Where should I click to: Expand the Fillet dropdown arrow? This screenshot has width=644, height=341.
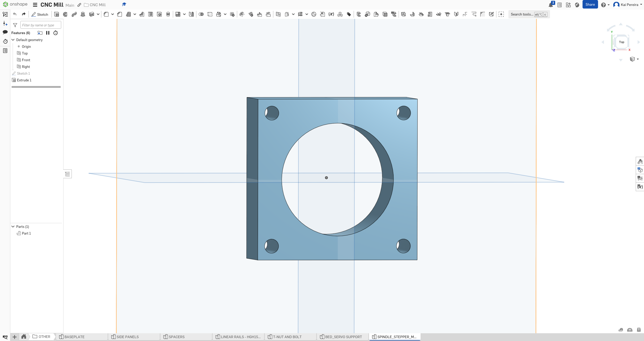[113, 14]
